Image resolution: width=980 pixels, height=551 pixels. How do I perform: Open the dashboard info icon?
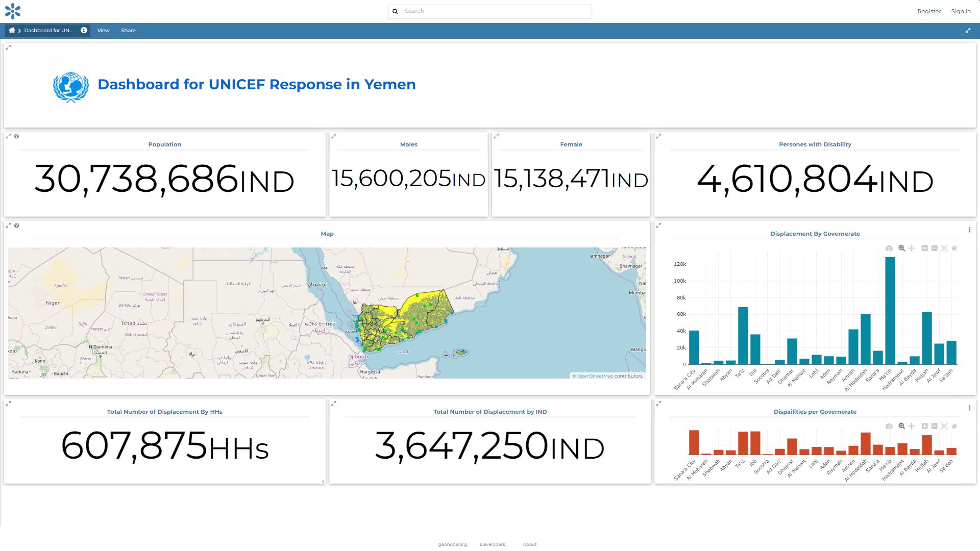tap(84, 31)
